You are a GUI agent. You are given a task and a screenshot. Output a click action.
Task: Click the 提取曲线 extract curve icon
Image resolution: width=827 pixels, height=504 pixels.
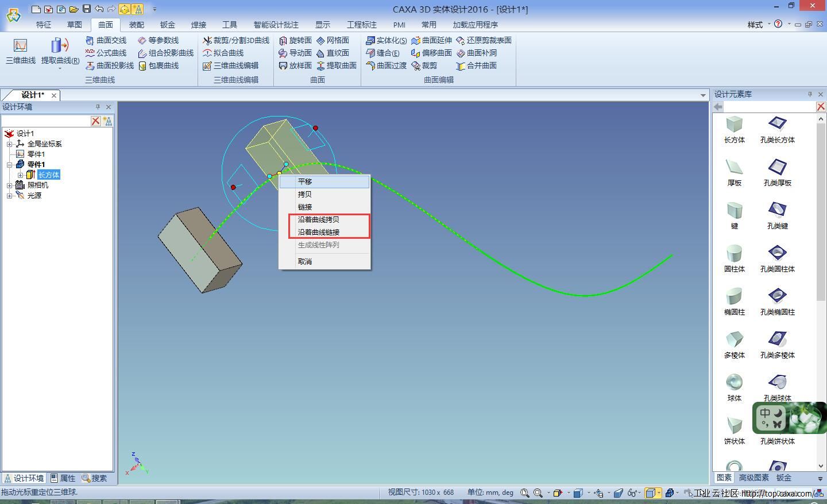[x=60, y=46]
